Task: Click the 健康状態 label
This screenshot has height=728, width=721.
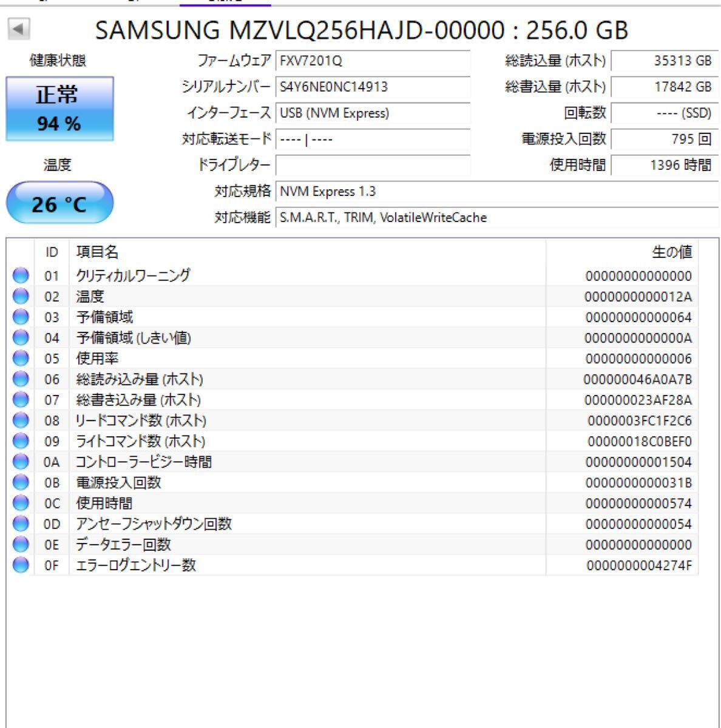Action: click(58, 60)
